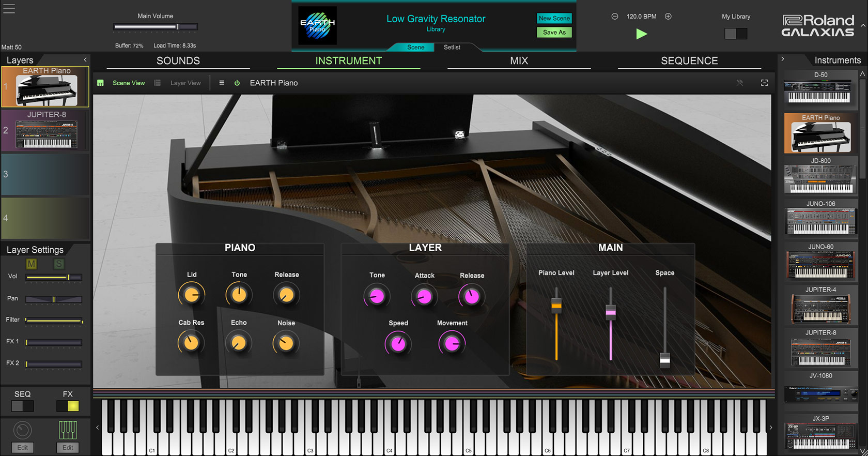Open the SOUNDS tab
The width and height of the screenshot is (868, 456).
(x=178, y=61)
